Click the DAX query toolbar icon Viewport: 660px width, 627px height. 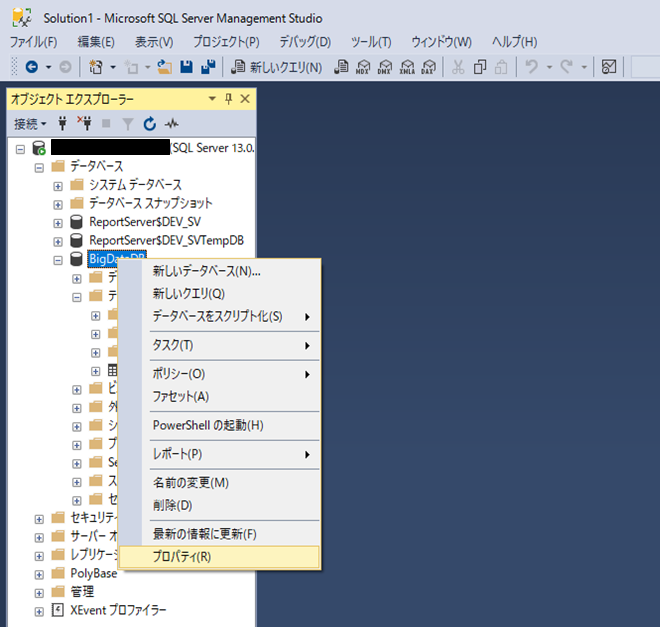point(428,67)
